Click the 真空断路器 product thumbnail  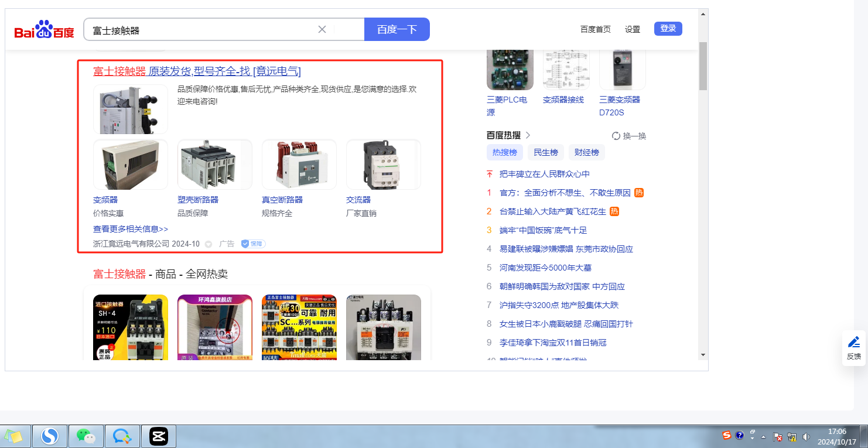(x=299, y=165)
